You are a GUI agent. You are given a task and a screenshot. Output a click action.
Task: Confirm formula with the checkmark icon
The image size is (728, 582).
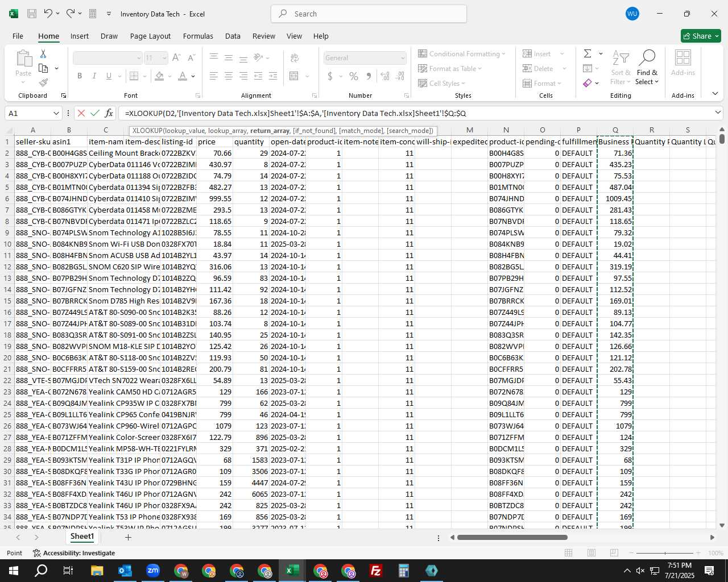[95, 113]
